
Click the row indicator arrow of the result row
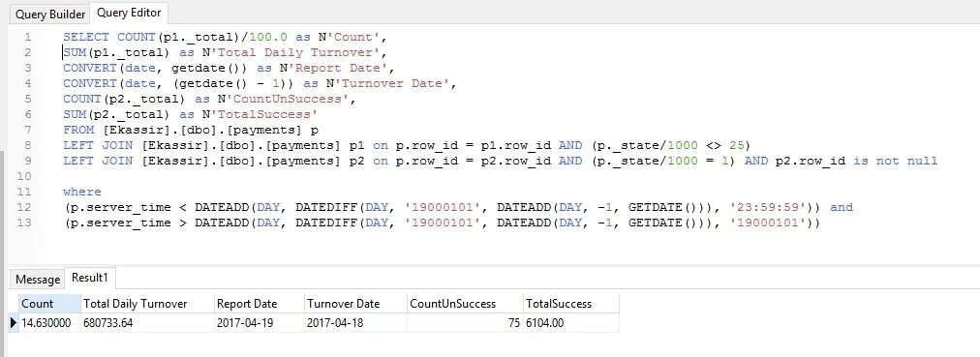tap(14, 323)
